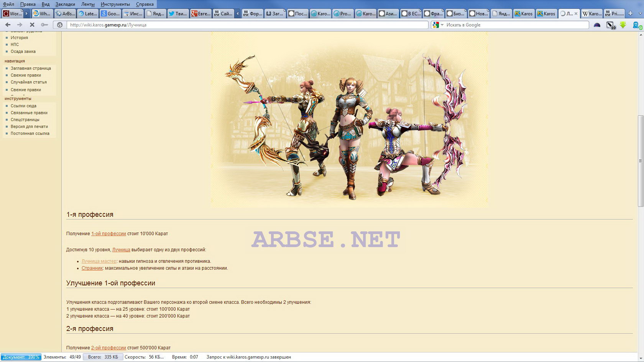644x362 pixels.
Task: Click the URL address field
Action: 247,25
